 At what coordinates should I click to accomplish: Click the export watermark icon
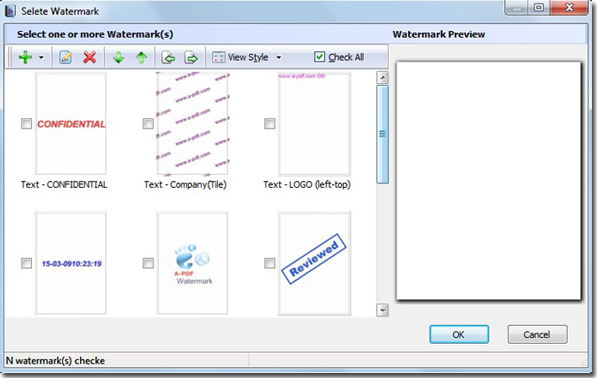[x=191, y=57]
